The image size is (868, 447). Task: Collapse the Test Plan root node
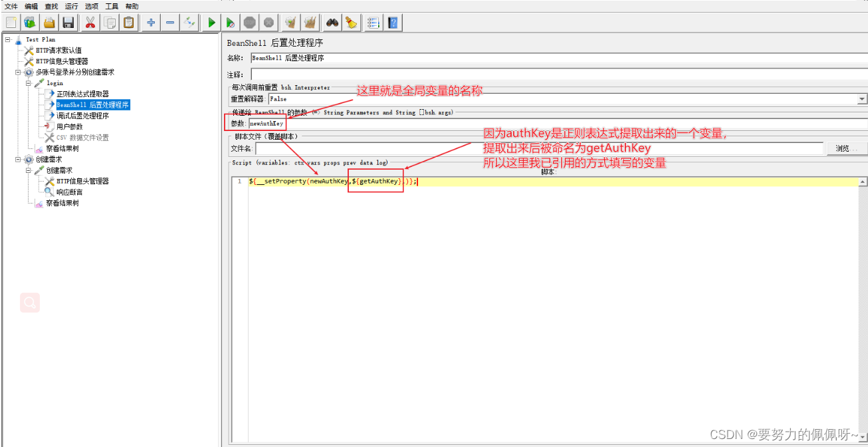[x=8, y=39]
